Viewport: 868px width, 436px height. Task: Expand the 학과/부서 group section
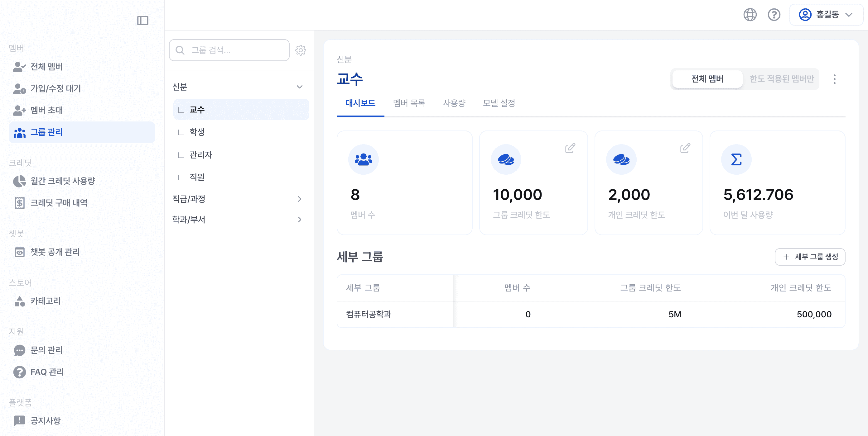click(x=299, y=220)
